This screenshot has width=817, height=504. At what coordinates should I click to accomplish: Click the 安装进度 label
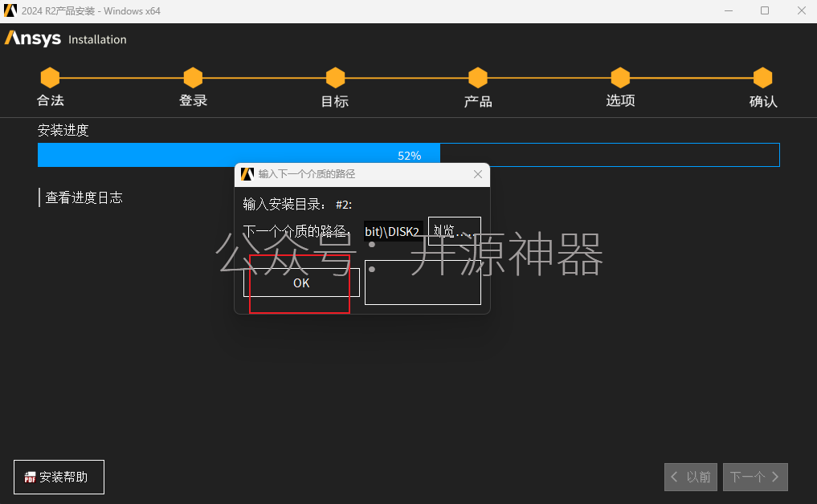coord(63,130)
